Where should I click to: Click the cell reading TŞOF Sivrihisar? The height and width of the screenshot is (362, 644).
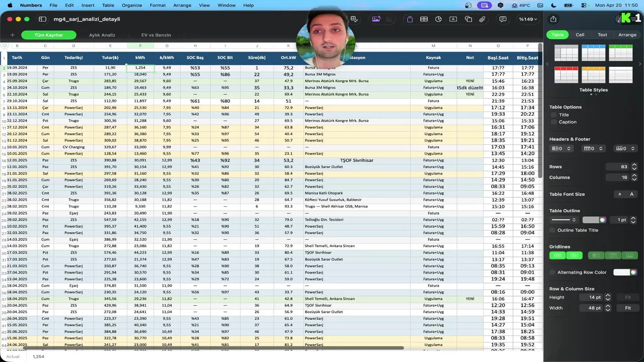[x=357, y=160]
